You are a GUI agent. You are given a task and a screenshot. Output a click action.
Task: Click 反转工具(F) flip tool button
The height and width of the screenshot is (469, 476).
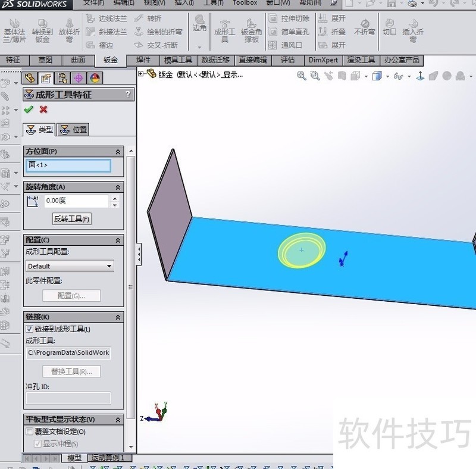point(71,218)
